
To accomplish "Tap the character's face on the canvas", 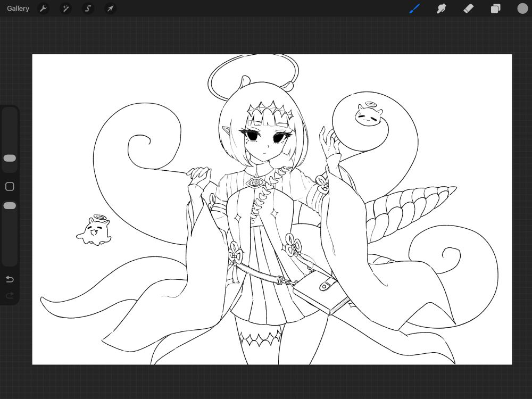I will pos(267,143).
